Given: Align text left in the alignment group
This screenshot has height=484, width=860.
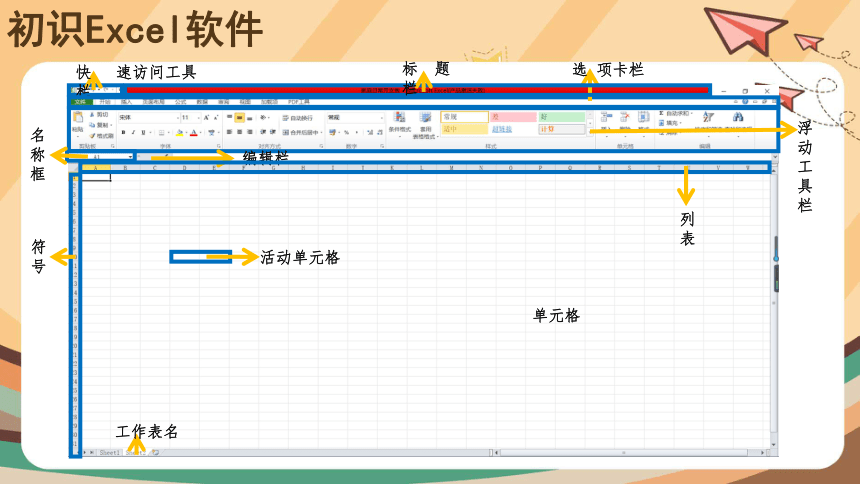Looking at the screenshot, I should click(x=229, y=132).
